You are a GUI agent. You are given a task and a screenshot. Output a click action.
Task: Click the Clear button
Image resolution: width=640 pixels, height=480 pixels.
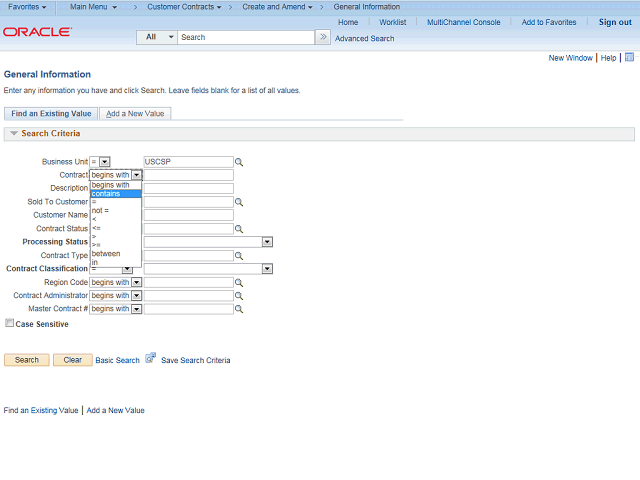pyautogui.click(x=73, y=360)
